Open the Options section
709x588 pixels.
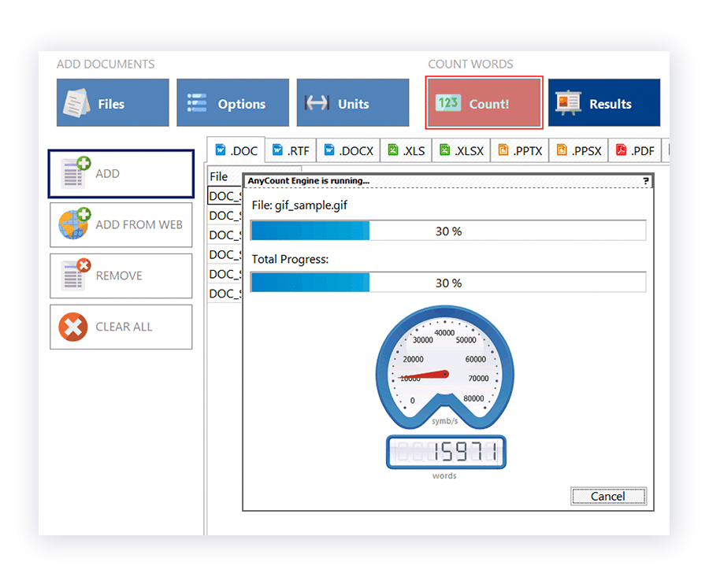pyautogui.click(x=232, y=103)
